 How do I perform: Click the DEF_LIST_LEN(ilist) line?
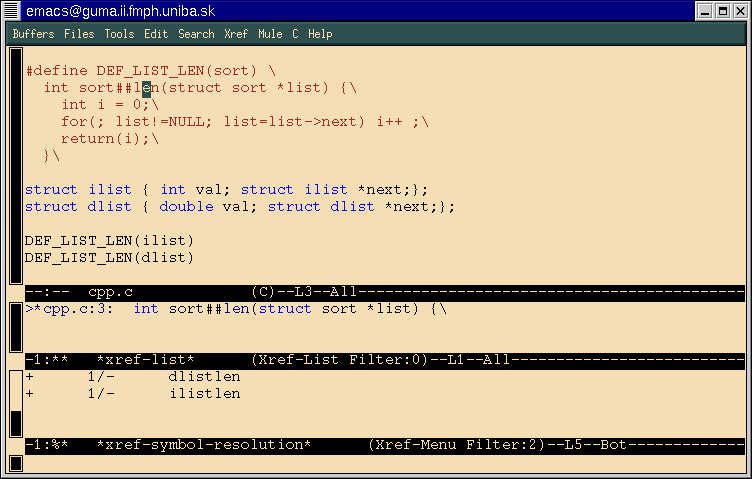pyautogui.click(x=109, y=241)
